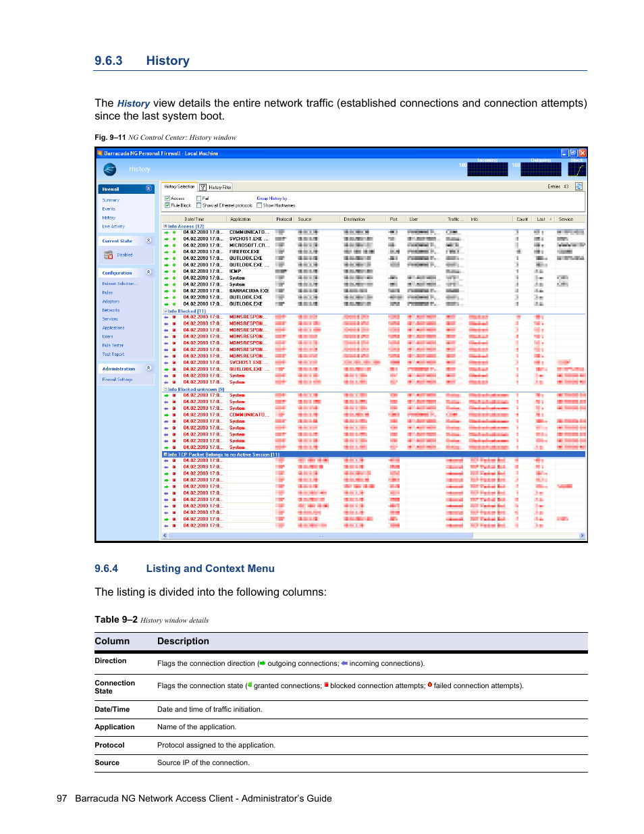Screen dimensions: 644x834
Task: Click the Incoming traffic graph
Action: [x=487, y=169]
